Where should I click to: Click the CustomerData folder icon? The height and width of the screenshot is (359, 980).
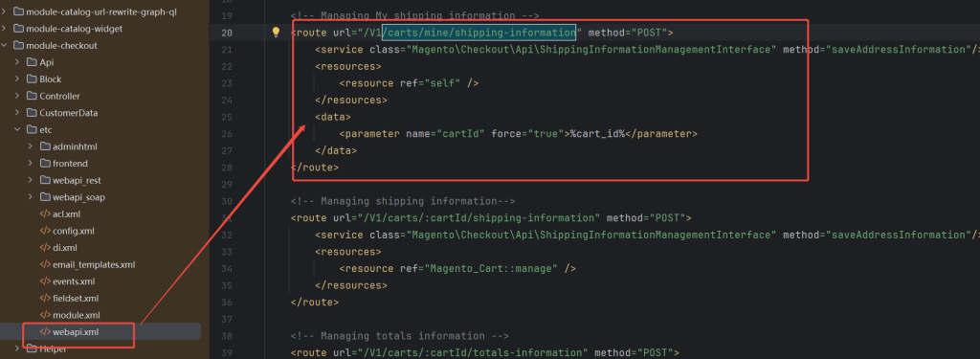point(32,113)
